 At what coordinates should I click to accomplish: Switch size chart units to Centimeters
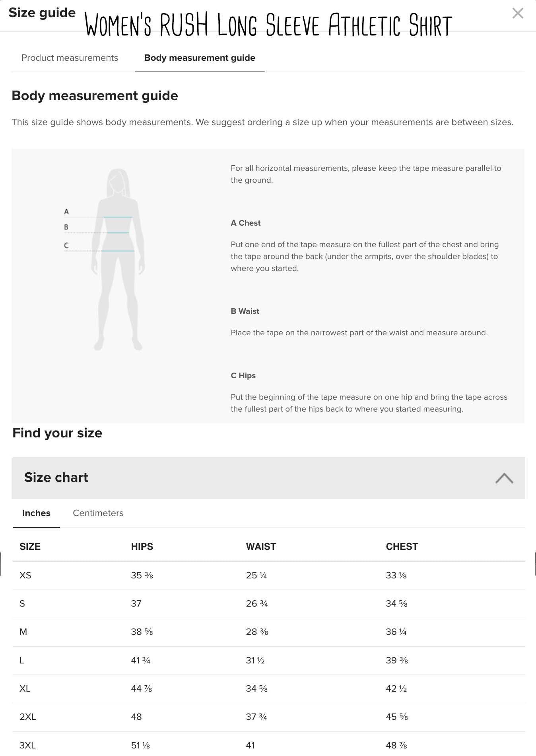point(98,513)
